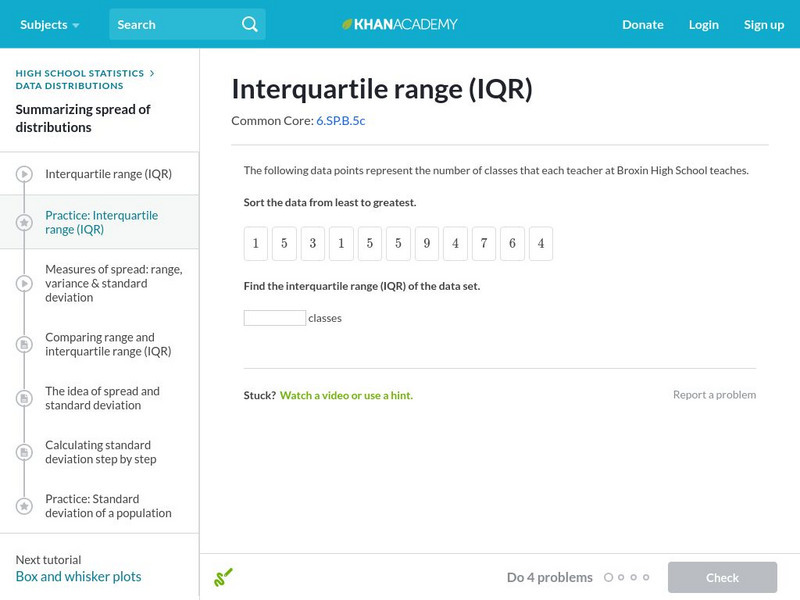The image size is (800, 600).
Task: Click the Khan Academy leaf logo
Action: (348, 24)
